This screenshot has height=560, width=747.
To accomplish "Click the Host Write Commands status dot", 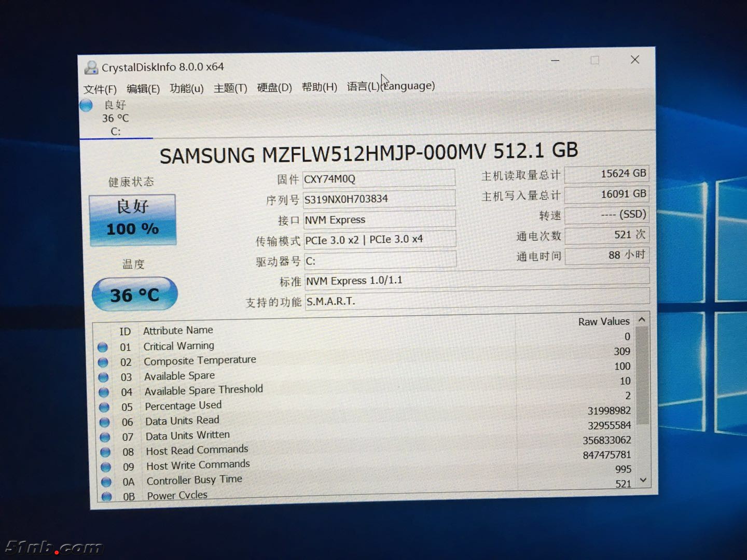I will [x=106, y=467].
